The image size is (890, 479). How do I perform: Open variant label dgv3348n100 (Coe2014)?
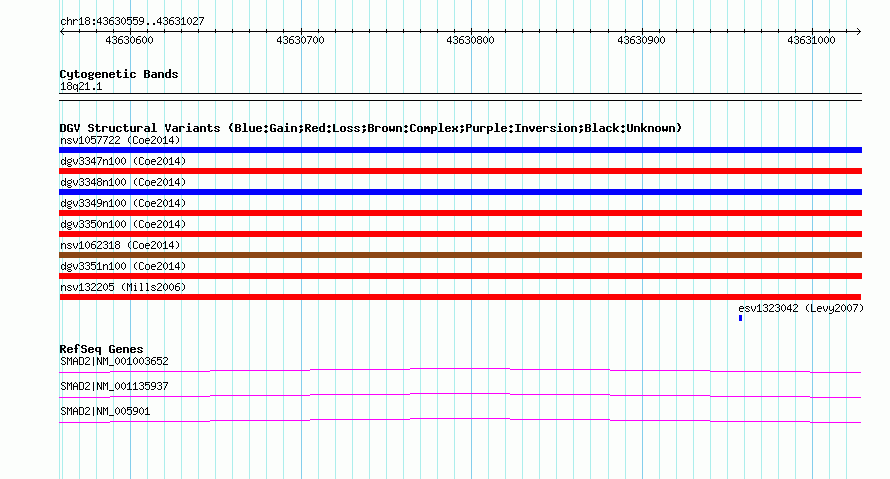(x=123, y=182)
